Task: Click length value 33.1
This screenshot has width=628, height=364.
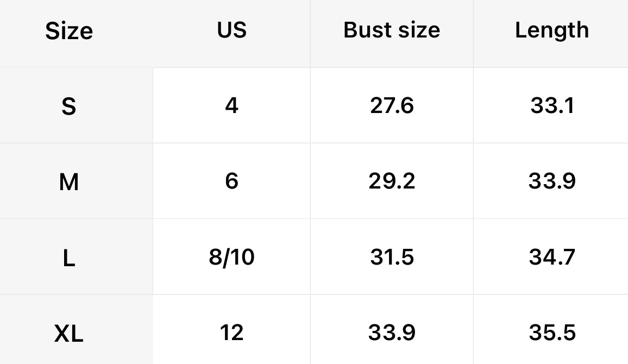Action: [x=552, y=105]
